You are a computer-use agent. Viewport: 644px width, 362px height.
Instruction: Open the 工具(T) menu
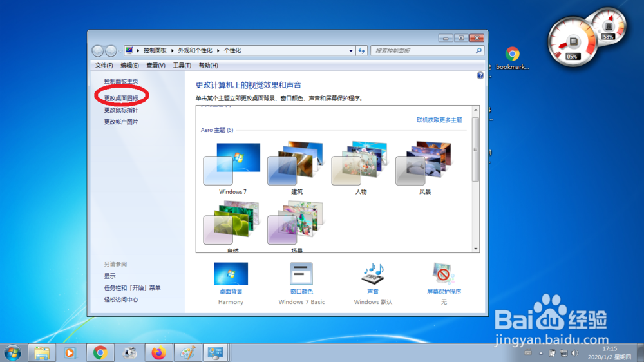point(182,65)
